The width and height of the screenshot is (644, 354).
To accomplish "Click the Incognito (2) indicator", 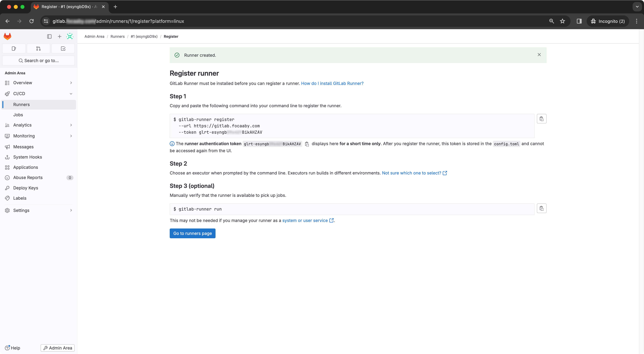I will pyautogui.click(x=607, y=21).
